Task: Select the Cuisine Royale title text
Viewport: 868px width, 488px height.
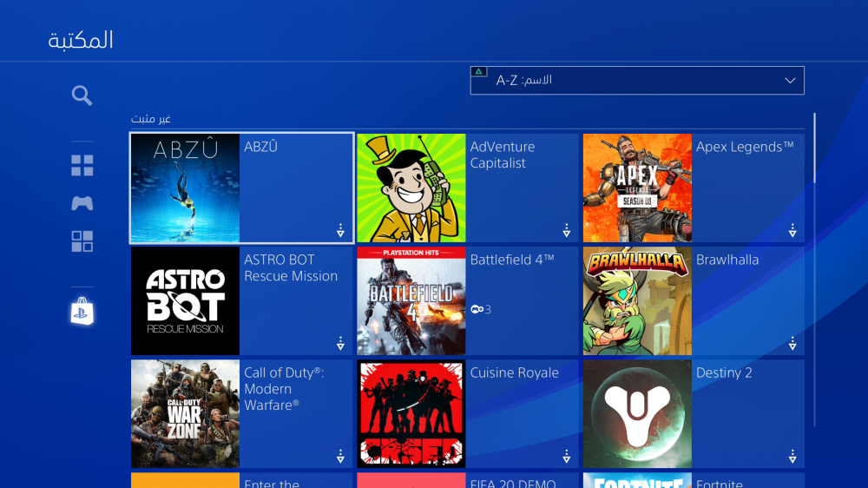Action: coord(514,373)
